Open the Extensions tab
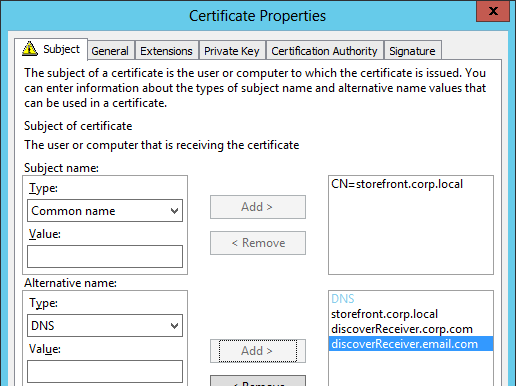 (166, 51)
